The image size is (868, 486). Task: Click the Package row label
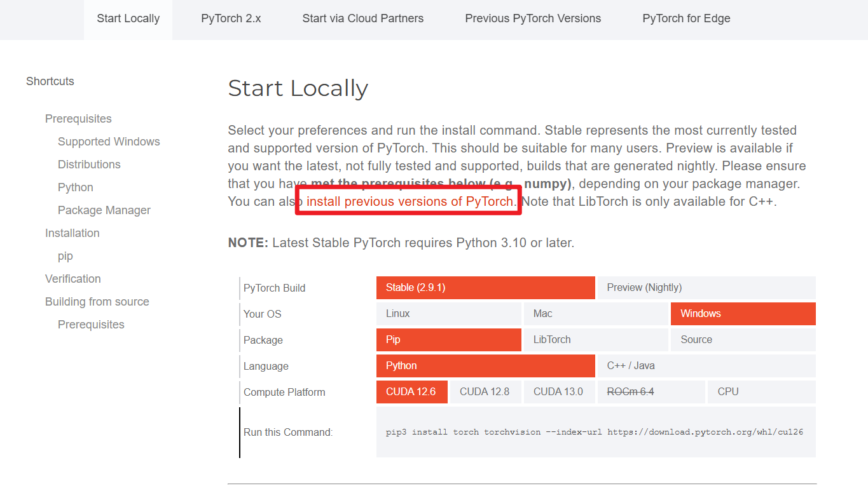point(263,341)
